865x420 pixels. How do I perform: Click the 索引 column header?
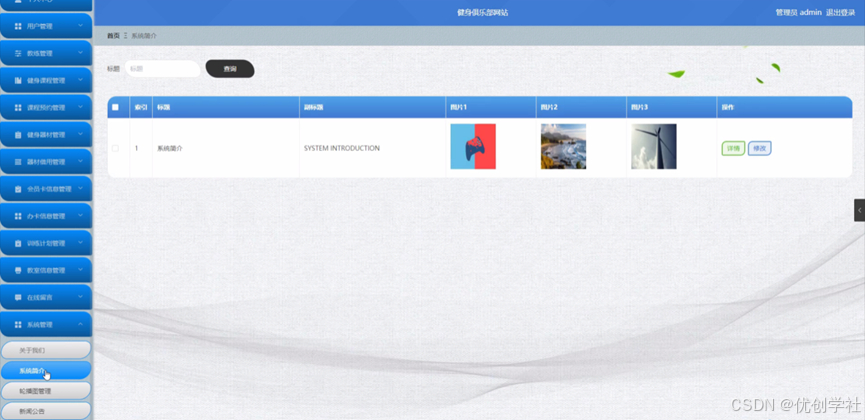pos(141,107)
